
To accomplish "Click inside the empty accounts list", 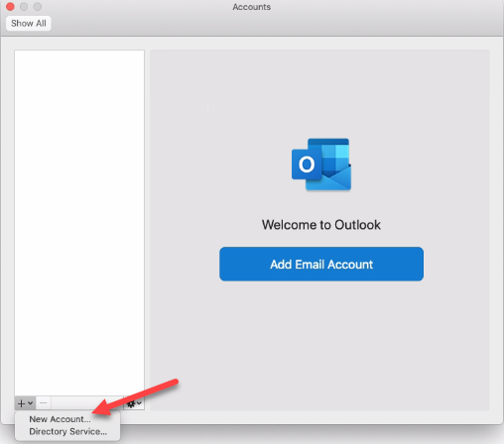I will 79,223.
